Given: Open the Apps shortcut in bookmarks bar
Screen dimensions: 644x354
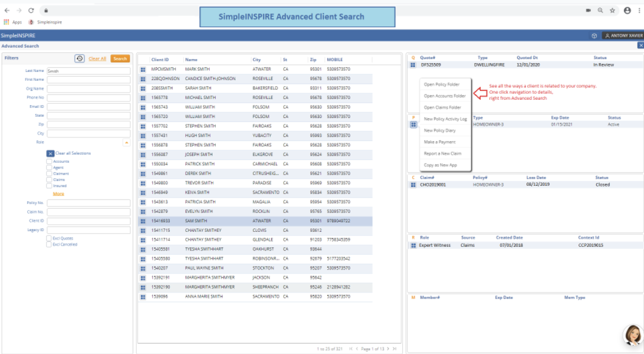Looking at the screenshot, I should pyautogui.click(x=13, y=22).
